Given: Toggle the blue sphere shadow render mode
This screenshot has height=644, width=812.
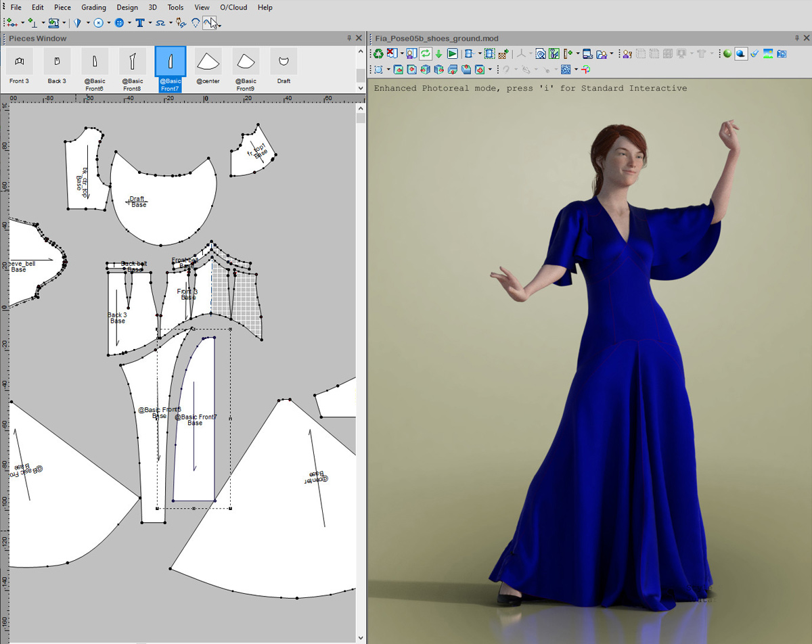Looking at the screenshot, I should (741, 54).
